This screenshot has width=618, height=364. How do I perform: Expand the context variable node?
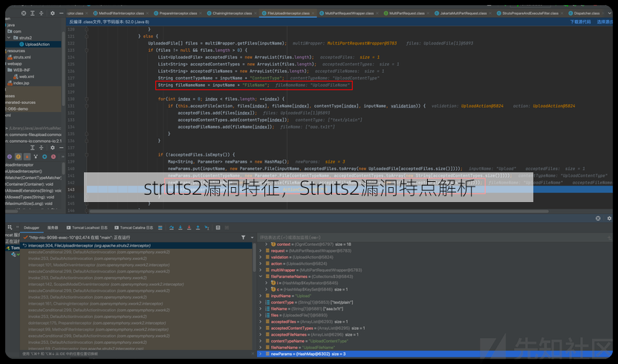tap(267, 244)
